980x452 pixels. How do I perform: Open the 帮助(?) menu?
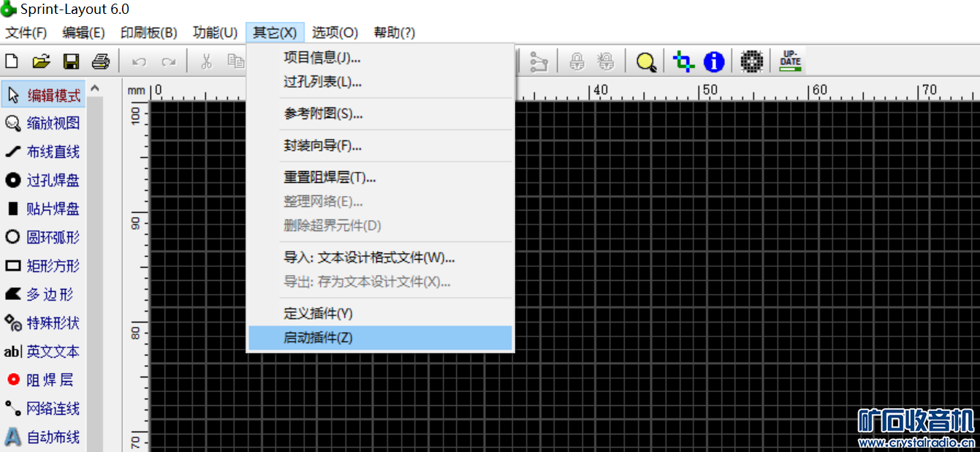click(x=395, y=32)
